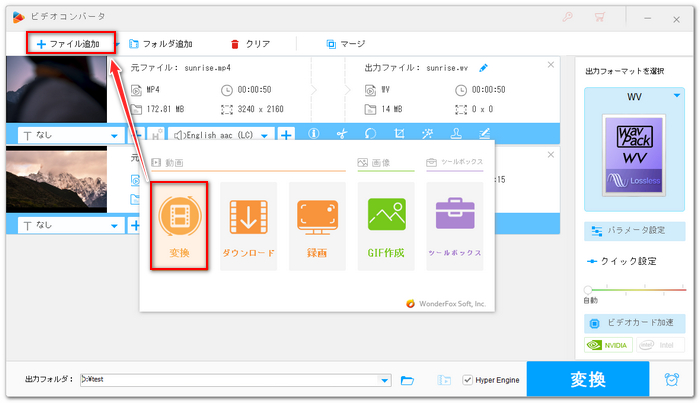Click the クリア trash button
The image size is (700, 403).
[x=250, y=44]
